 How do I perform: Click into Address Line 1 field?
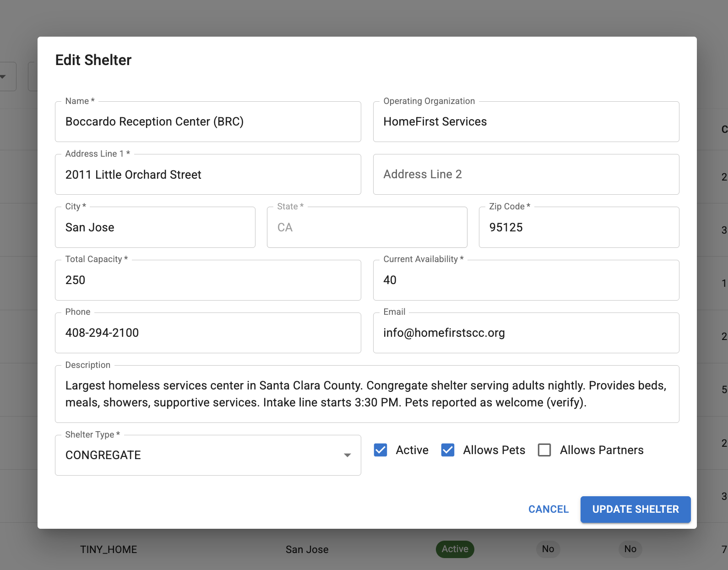(x=208, y=175)
